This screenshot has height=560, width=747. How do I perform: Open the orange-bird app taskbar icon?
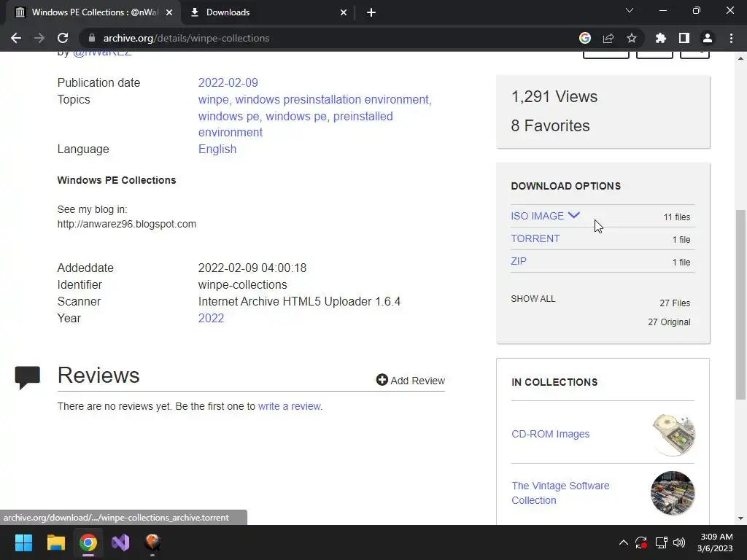click(x=153, y=542)
